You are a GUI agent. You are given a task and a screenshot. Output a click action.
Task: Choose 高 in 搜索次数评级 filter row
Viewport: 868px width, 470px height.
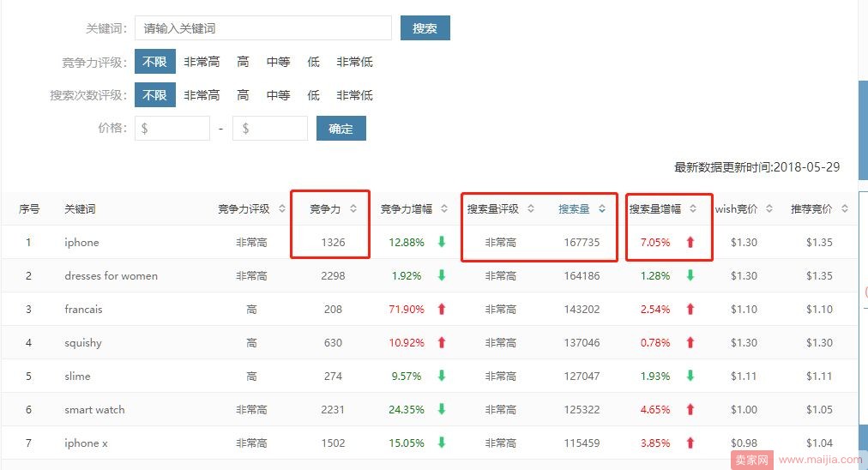pos(243,95)
